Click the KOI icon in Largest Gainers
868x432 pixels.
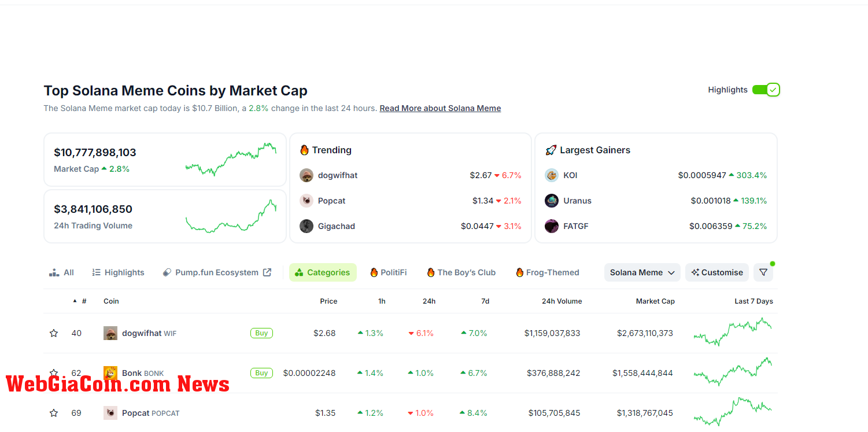click(552, 175)
